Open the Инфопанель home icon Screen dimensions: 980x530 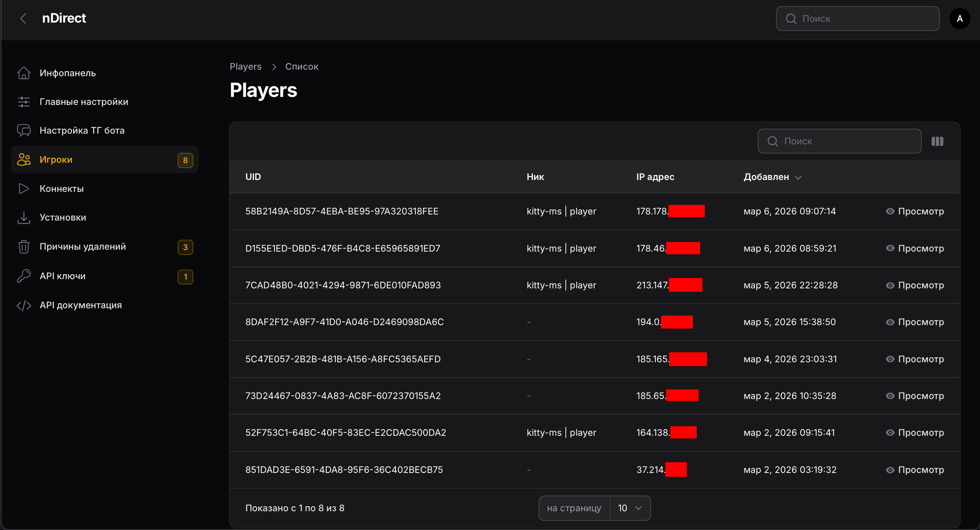(x=24, y=73)
